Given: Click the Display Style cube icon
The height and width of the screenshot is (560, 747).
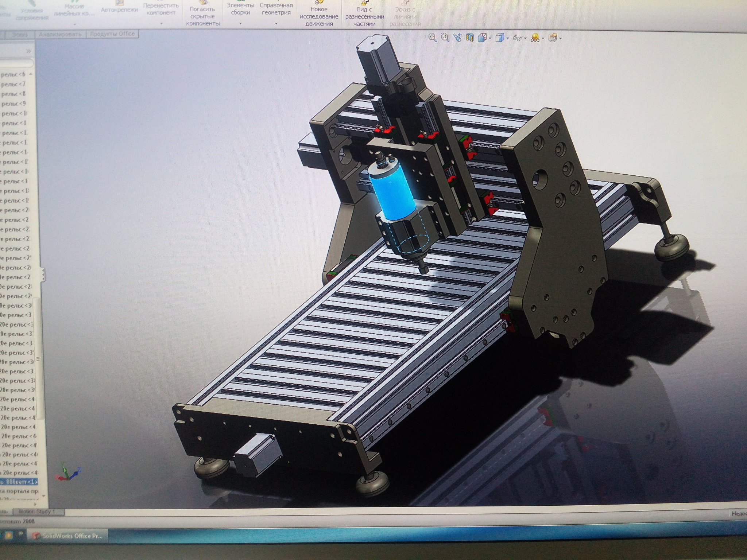Looking at the screenshot, I should (500, 38).
